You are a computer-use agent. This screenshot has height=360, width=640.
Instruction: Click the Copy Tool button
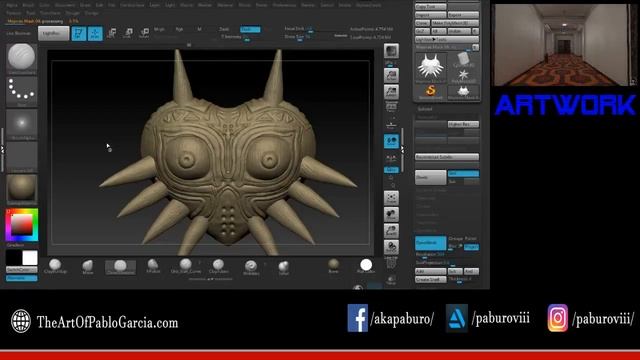click(430, 7)
